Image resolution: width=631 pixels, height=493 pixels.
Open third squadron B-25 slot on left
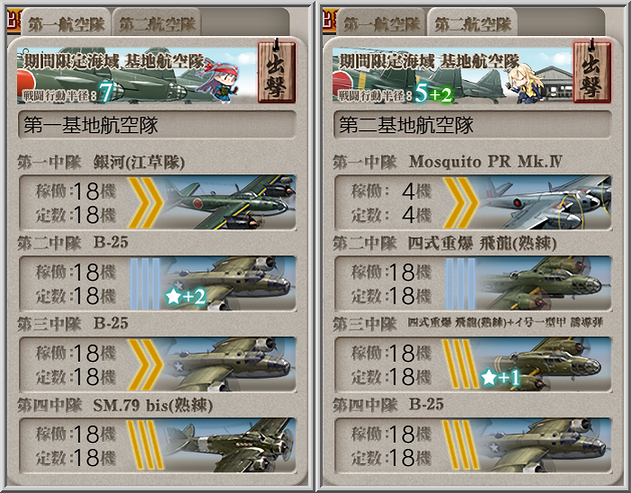(x=158, y=364)
